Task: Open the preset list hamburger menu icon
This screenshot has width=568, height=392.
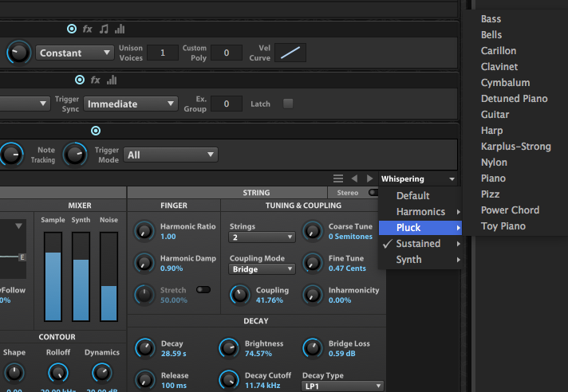Action: pos(338,178)
